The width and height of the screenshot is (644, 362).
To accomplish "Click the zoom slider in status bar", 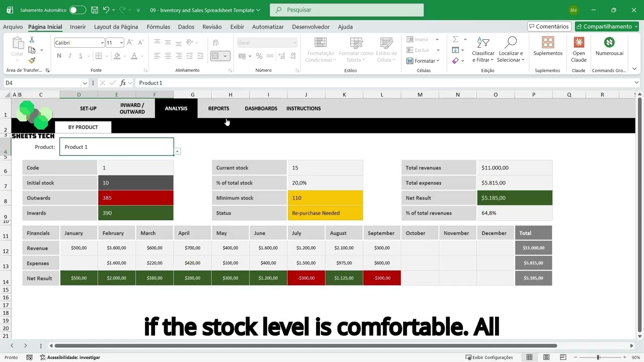I will 598,357.
